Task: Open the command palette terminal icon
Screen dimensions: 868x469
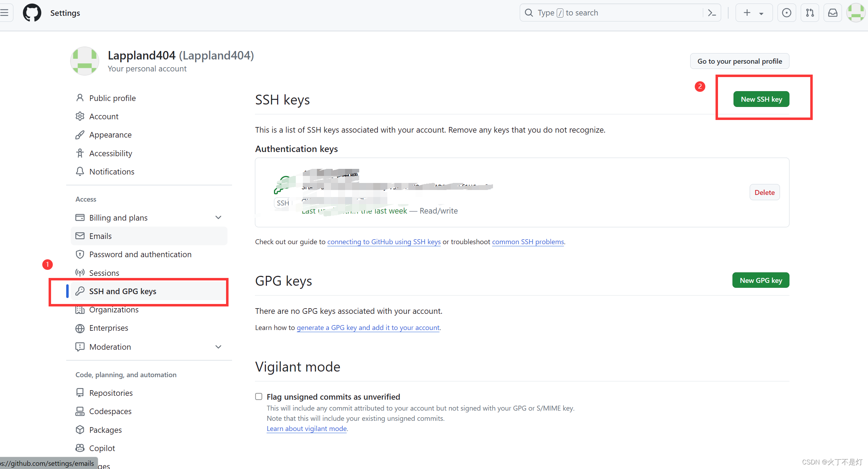Action: pyautogui.click(x=712, y=12)
